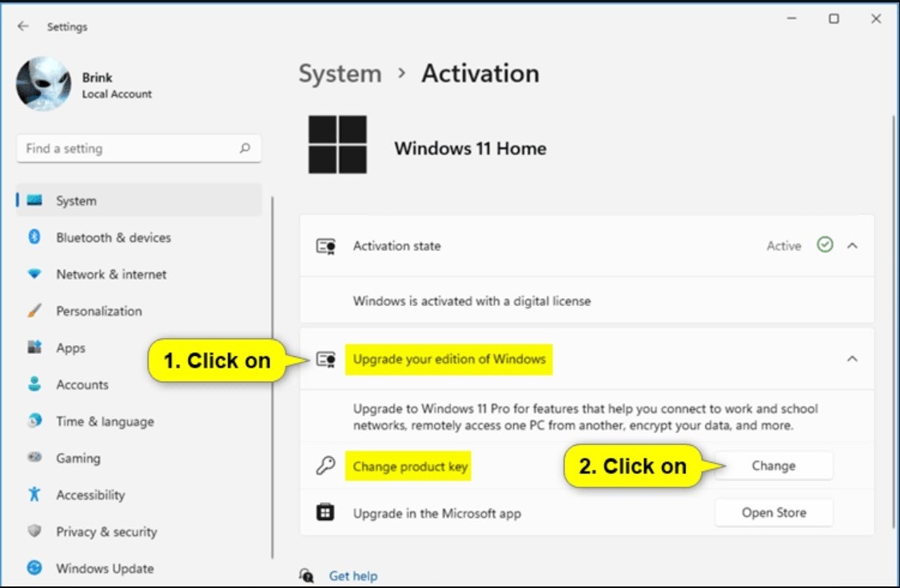Go to System breadcrumb link
Screen dimensions: 900x588
click(340, 73)
